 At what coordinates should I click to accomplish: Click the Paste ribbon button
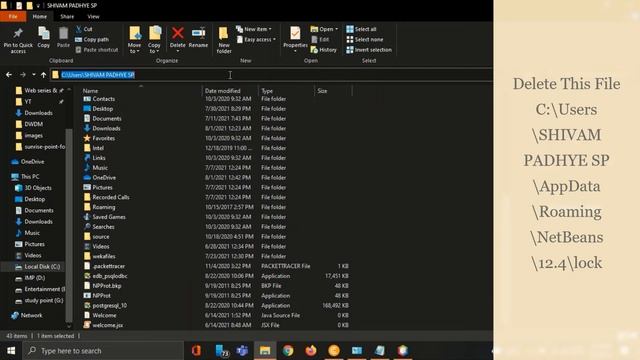[x=63, y=38]
